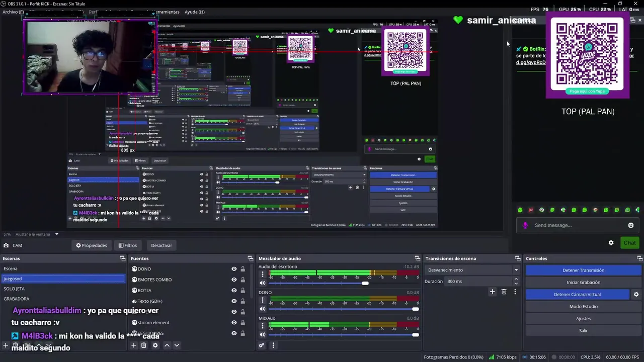The height and width of the screenshot is (362, 644).
Task: Click the Send message chat input
Action: click(x=579, y=225)
